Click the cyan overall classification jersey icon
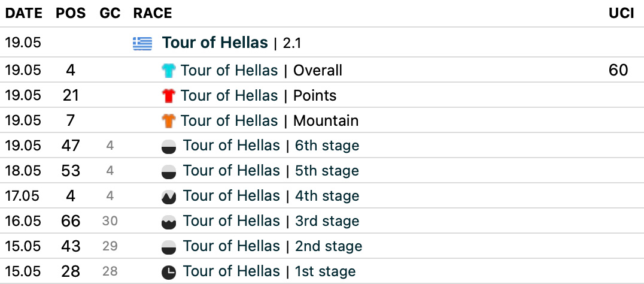Viewport: 644px width, 284px height. pyautogui.click(x=169, y=71)
